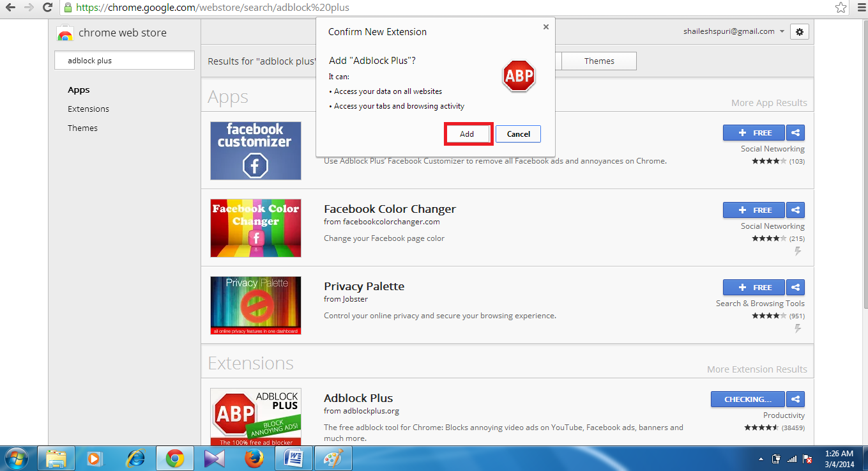Click the adblock plus search field

point(125,61)
